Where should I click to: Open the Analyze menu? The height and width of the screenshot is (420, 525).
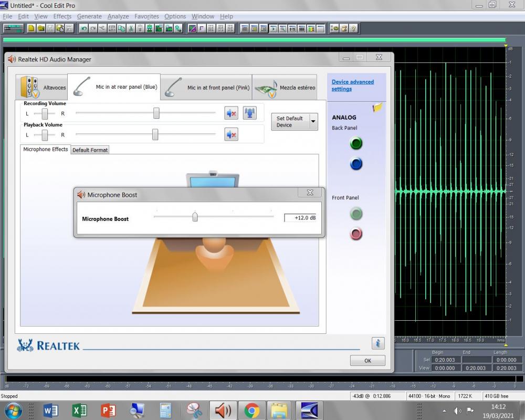[118, 16]
